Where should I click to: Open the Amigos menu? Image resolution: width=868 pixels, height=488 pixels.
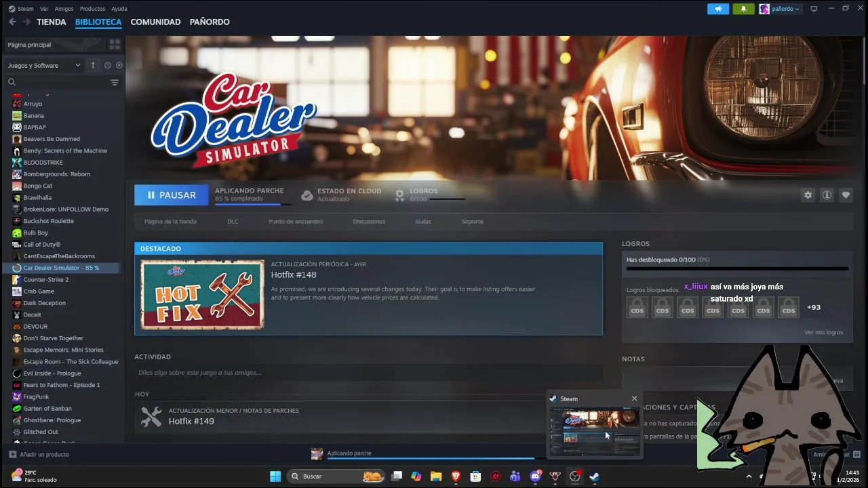point(64,9)
